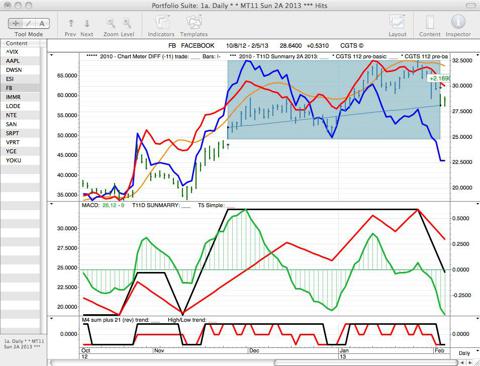
Task: Click the scroll-right arrow beside the horizontal scrollbar
Action: (x=470, y=363)
